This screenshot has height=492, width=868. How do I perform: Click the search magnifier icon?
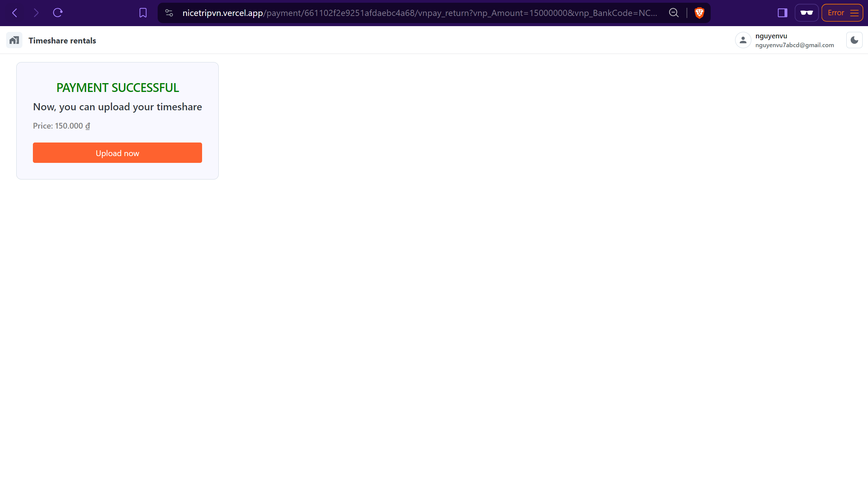(x=674, y=13)
